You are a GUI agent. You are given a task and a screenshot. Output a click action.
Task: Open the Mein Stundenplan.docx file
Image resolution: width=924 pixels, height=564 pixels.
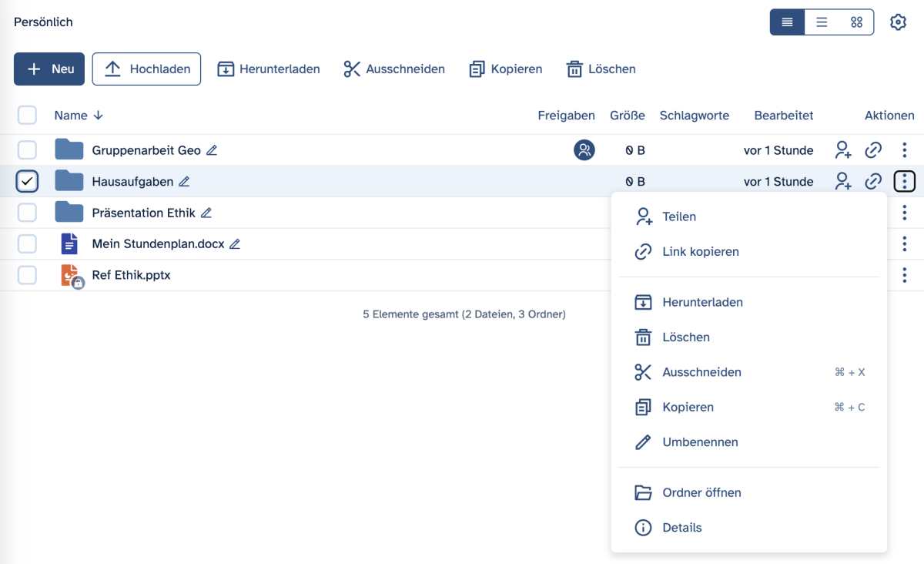tap(158, 244)
